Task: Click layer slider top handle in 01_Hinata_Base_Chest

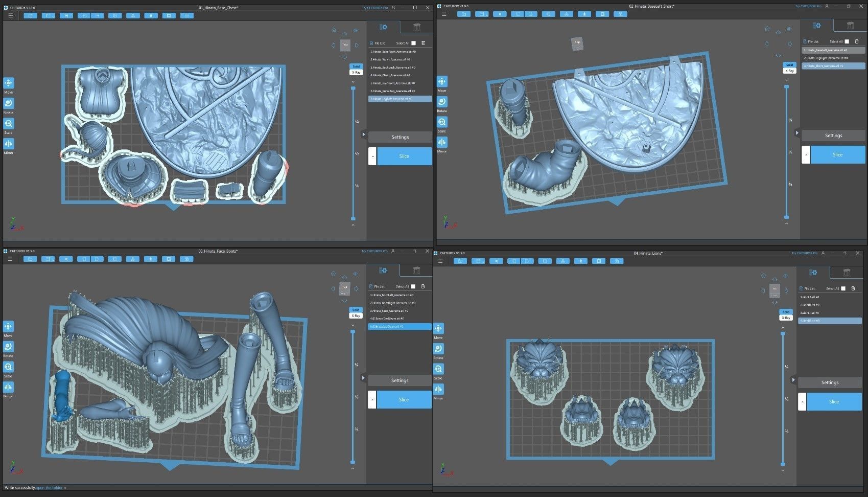Action: (353, 88)
